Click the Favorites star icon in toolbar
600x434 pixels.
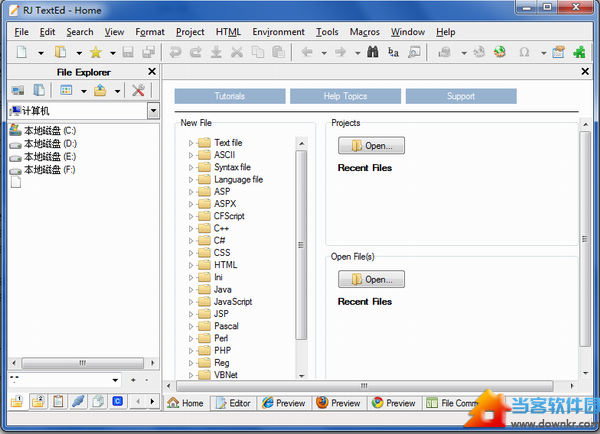pyautogui.click(x=95, y=52)
